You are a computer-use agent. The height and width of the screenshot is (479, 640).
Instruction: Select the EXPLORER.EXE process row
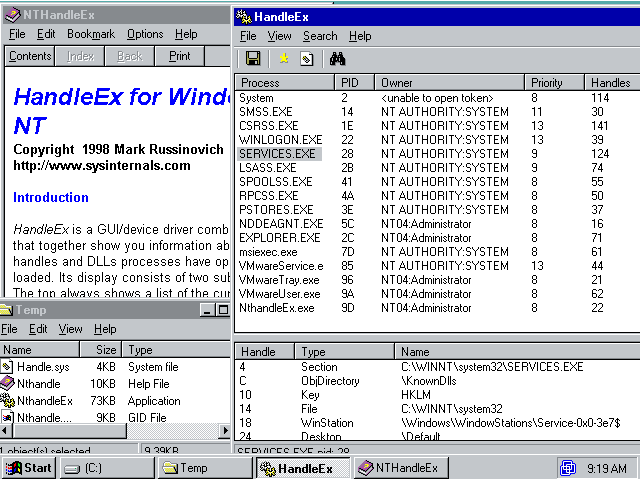tap(437, 238)
